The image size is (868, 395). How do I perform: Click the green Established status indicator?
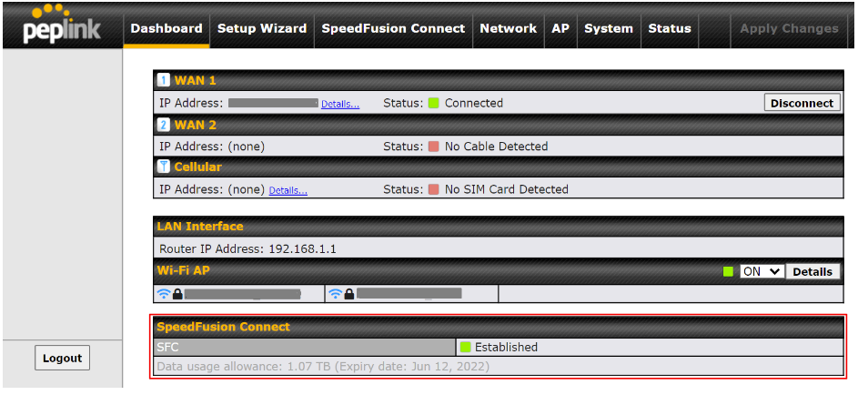point(466,348)
